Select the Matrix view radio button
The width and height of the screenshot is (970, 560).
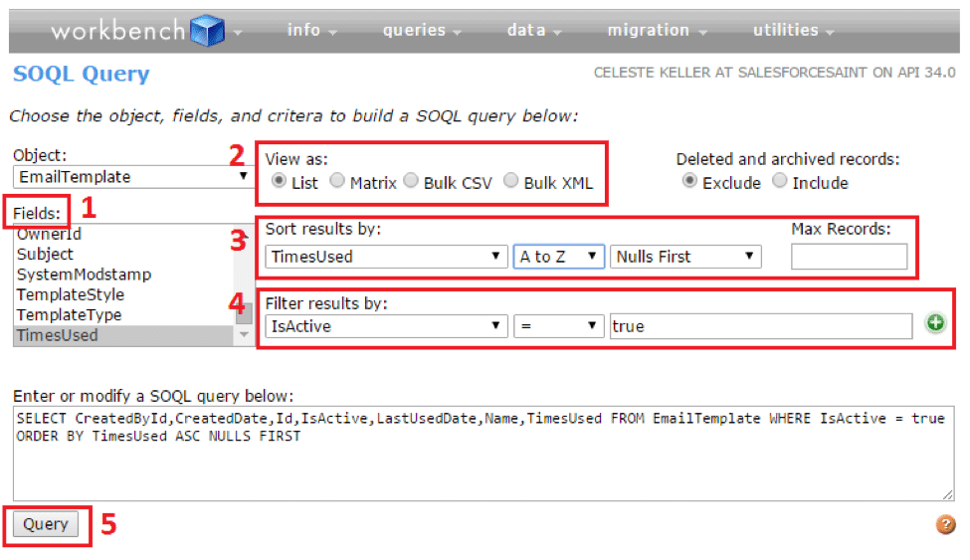(x=338, y=182)
